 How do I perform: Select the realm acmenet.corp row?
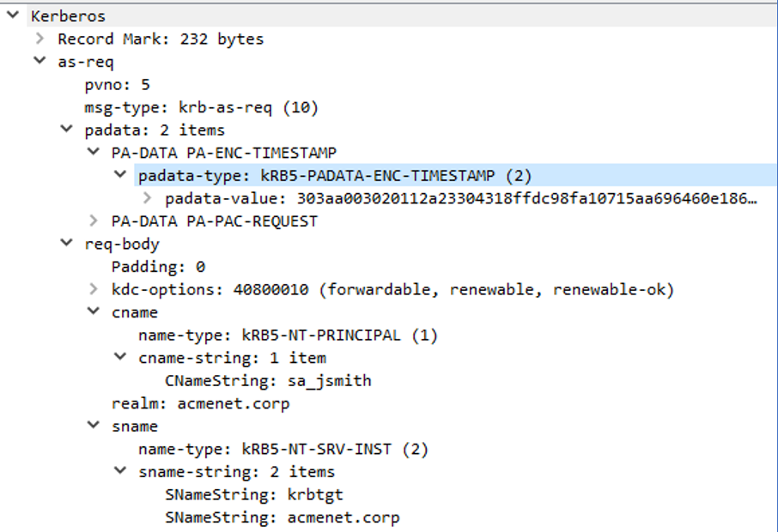point(200,403)
